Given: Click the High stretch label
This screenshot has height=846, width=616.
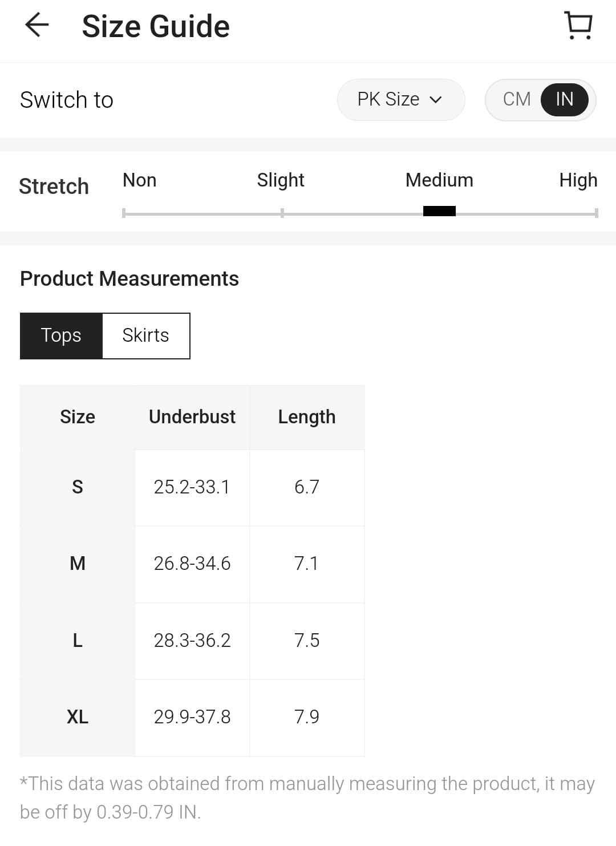Looking at the screenshot, I should point(578,180).
